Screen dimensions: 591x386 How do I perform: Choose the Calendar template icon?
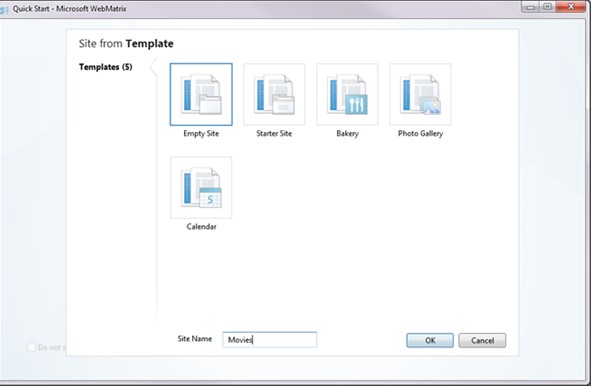click(201, 188)
